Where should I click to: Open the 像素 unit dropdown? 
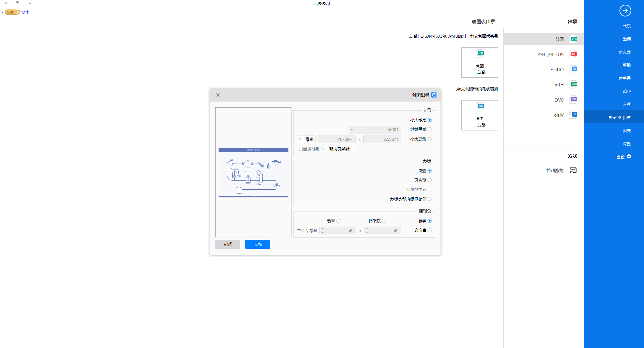click(x=306, y=139)
